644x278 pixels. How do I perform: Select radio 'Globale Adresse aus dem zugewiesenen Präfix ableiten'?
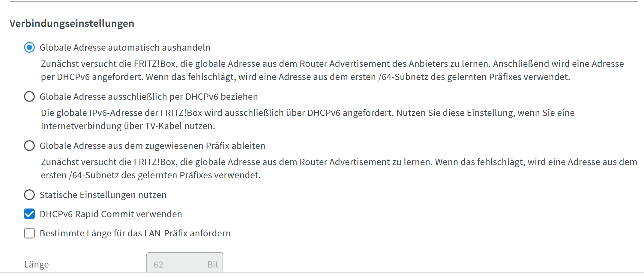(x=29, y=146)
